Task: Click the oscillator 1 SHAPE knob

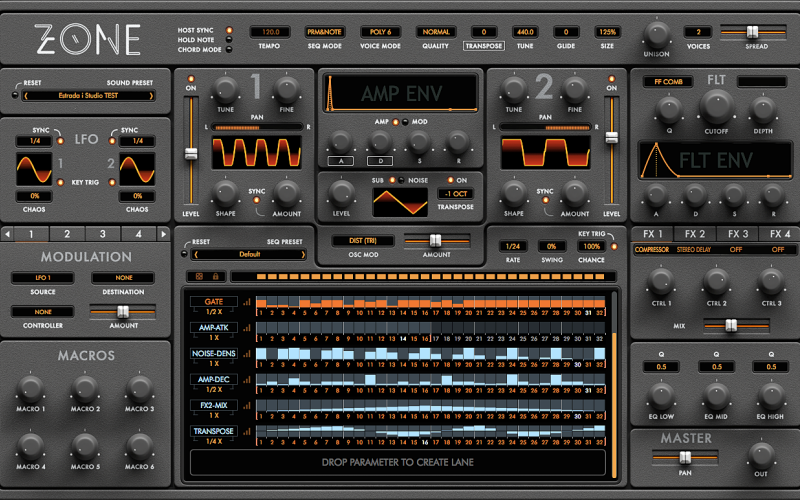Action: [225, 194]
